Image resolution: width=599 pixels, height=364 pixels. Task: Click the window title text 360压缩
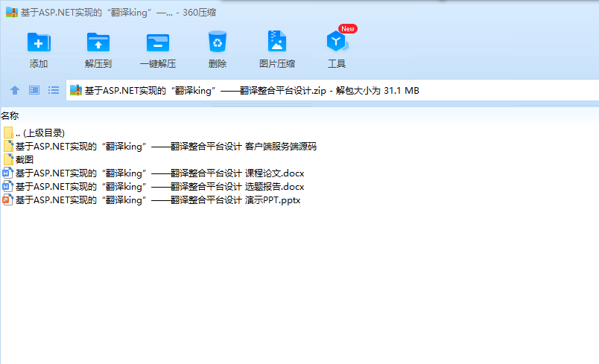point(199,13)
